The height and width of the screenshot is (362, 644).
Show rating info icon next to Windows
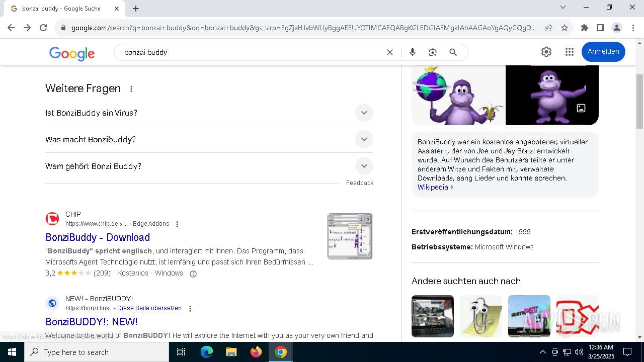[x=193, y=274]
